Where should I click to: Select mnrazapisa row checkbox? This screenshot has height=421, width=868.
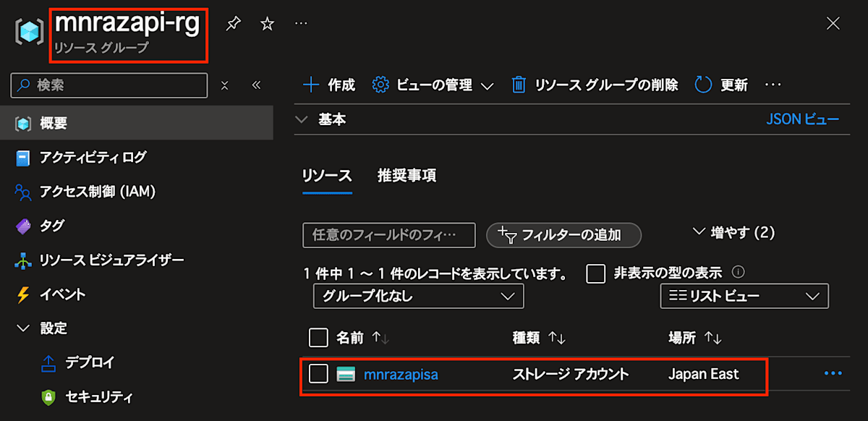click(x=318, y=374)
